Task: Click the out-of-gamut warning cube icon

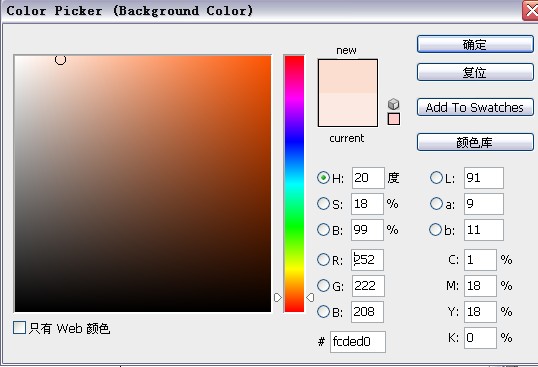Action: [394, 104]
